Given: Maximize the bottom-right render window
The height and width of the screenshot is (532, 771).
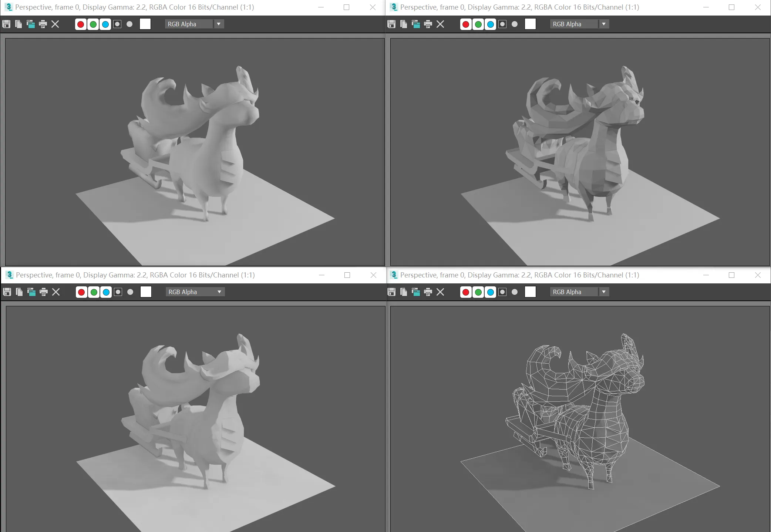Looking at the screenshot, I should coord(731,275).
